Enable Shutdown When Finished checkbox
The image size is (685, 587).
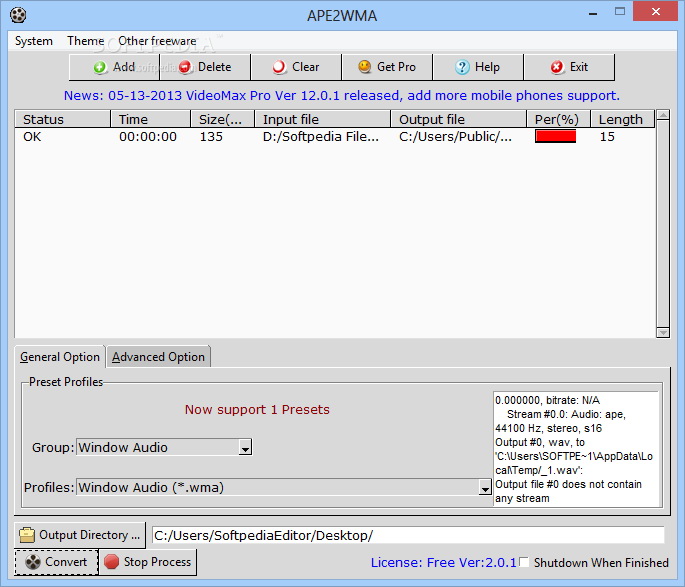524,563
